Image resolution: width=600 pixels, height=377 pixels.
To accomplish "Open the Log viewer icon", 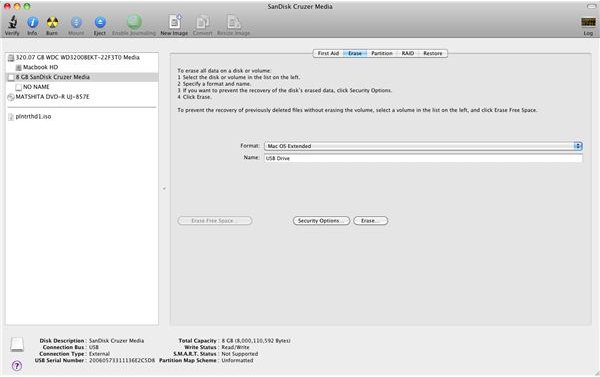I will 588,22.
